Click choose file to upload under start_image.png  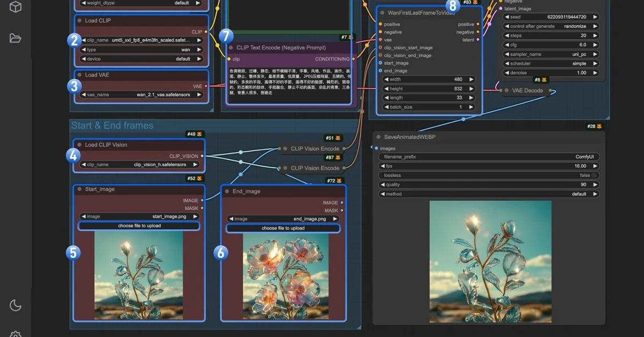click(139, 226)
